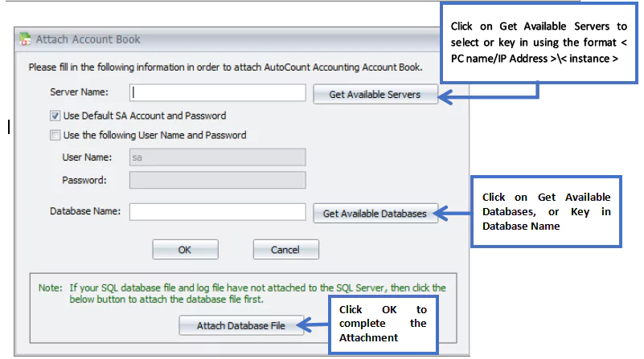
Task: Click the Please fill in instruction text
Action: pyautogui.click(x=225, y=67)
